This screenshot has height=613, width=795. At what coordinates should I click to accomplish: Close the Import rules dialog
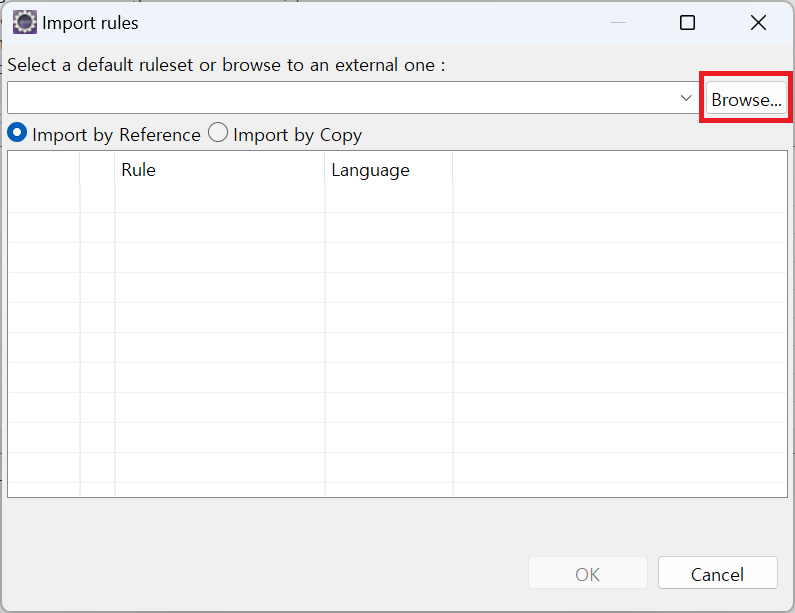coord(758,22)
